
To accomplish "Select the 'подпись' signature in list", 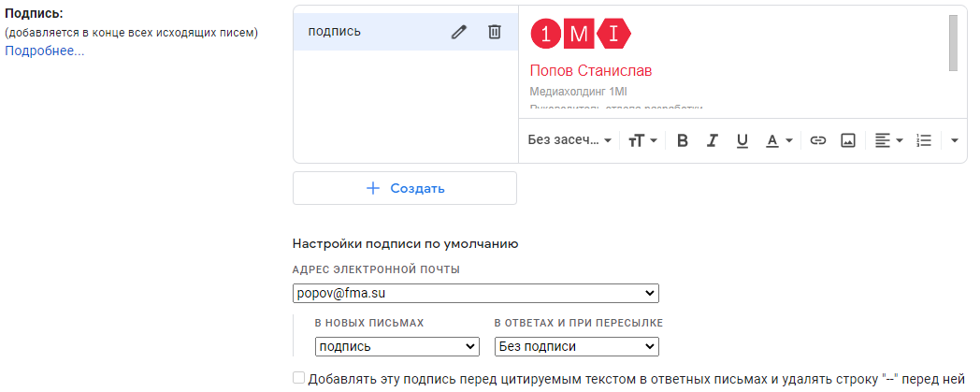I will coord(365,32).
